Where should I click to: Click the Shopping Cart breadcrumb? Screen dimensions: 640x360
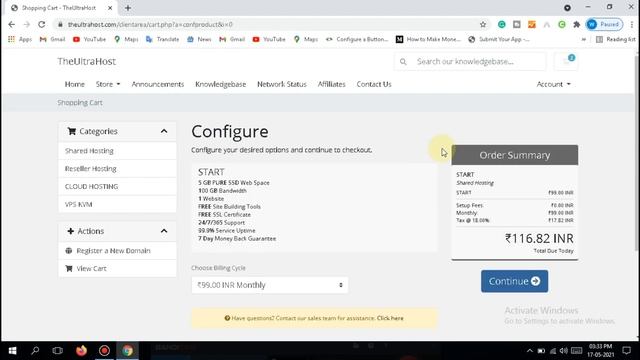pyautogui.click(x=80, y=102)
